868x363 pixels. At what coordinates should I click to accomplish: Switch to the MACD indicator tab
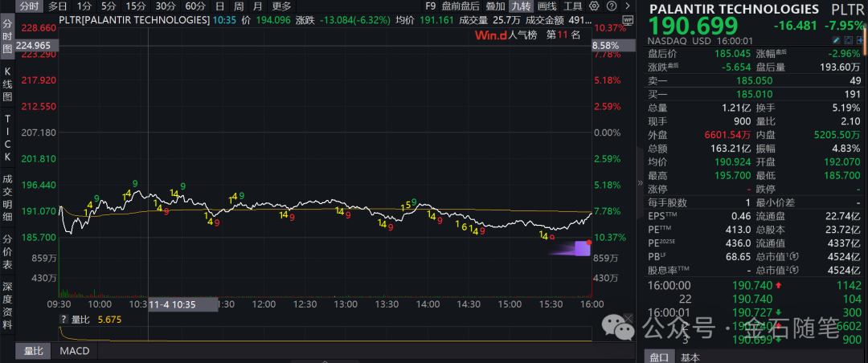75,351
